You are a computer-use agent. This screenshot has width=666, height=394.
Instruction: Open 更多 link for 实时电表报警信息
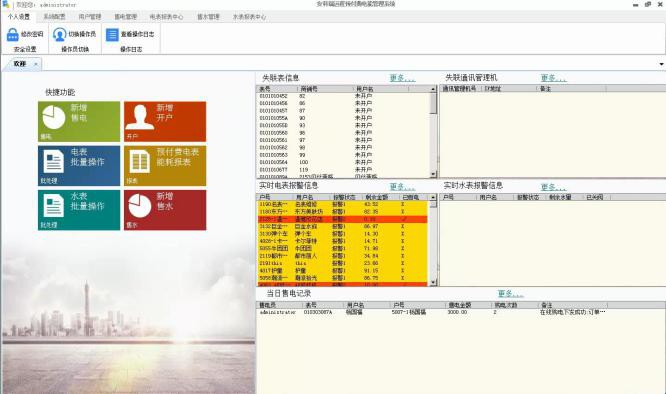[402, 187]
